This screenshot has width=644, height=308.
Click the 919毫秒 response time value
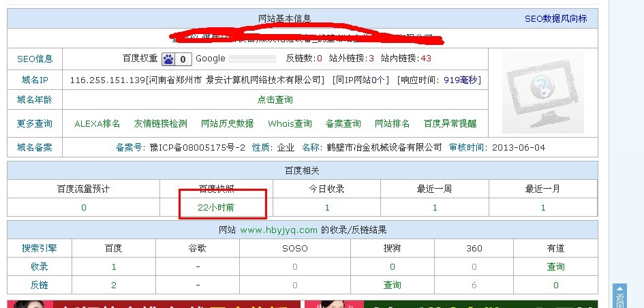(461, 80)
